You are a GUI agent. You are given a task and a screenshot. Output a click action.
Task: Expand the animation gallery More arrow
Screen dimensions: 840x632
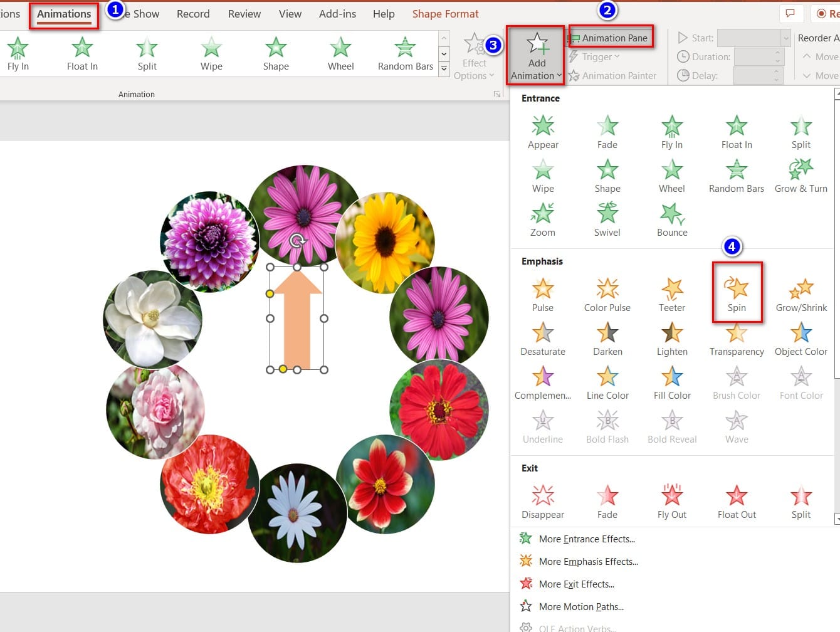[x=444, y=68]
